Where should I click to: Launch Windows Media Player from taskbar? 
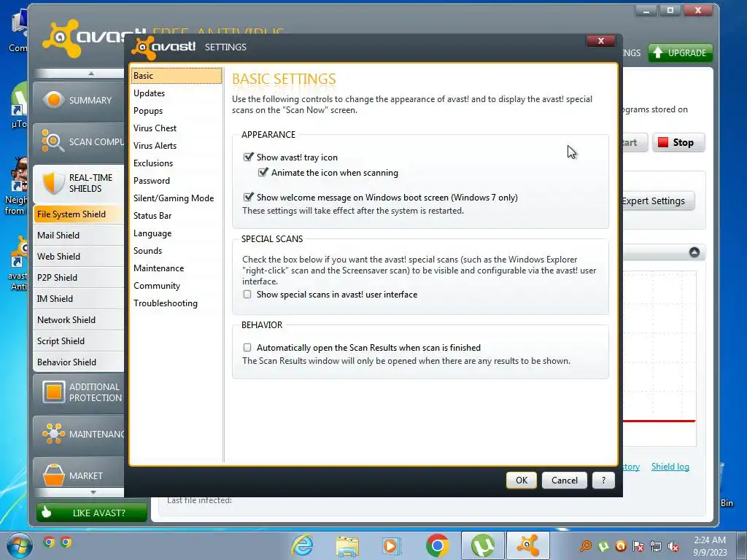tap(391, 545)
